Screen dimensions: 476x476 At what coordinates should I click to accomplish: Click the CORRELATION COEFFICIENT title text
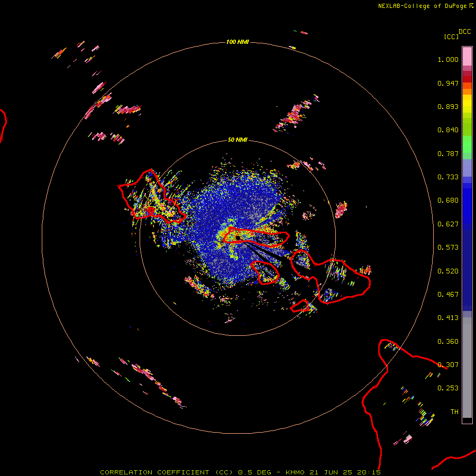tap(154, 472)
